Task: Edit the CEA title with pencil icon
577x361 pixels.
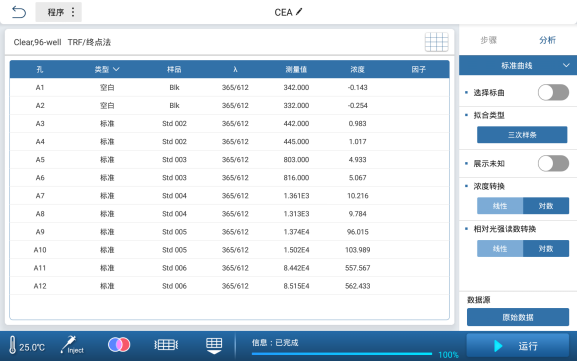Action: 288,12
